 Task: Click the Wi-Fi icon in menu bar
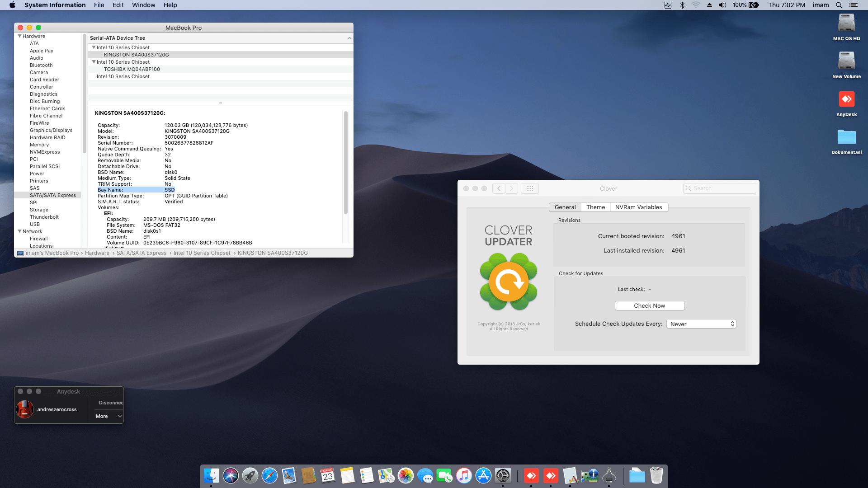(696, 5)
